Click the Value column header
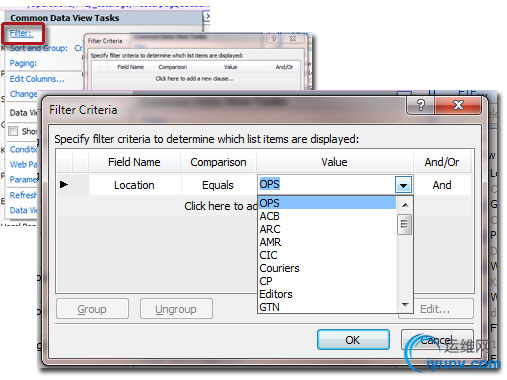The width and height of the screenshot is (507, 380). point(334,162)
